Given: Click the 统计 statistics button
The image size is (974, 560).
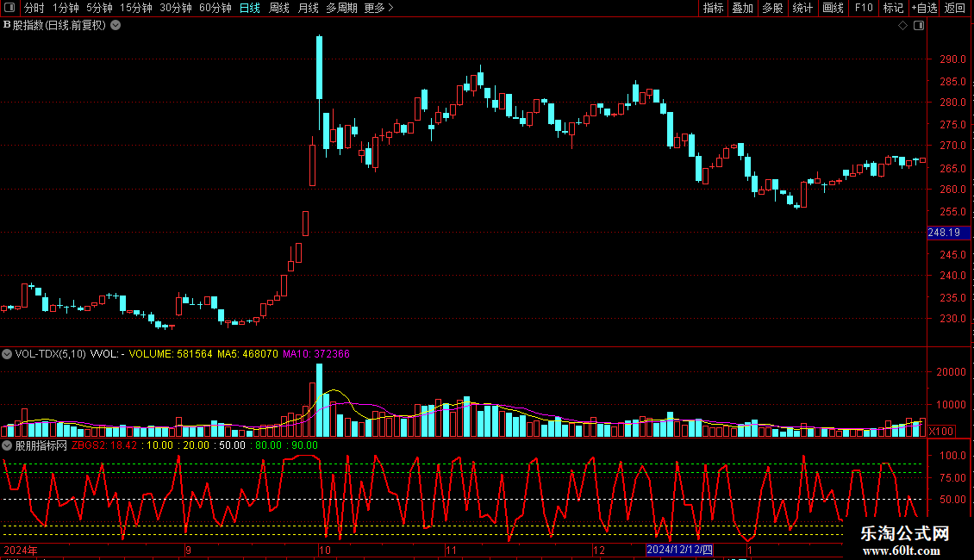Looking at the screenshot, I should coord(802,8).
